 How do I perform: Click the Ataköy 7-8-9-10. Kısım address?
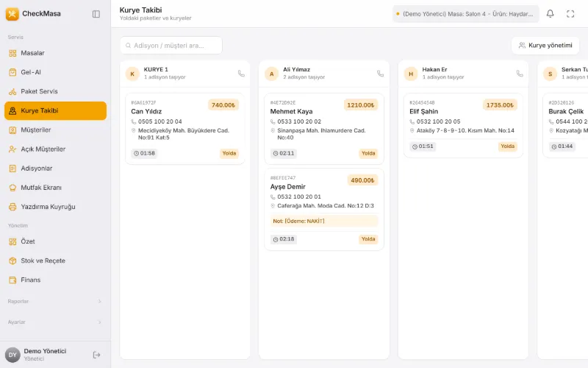(x=465, y=131)
